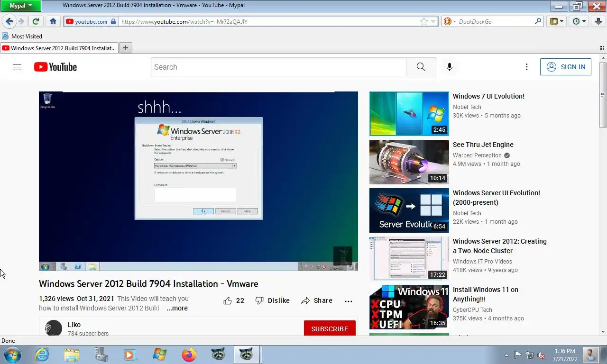Click the red SUBSCRIBE button
Viewport: 607px width, 364px height.
tap(330, 328)
